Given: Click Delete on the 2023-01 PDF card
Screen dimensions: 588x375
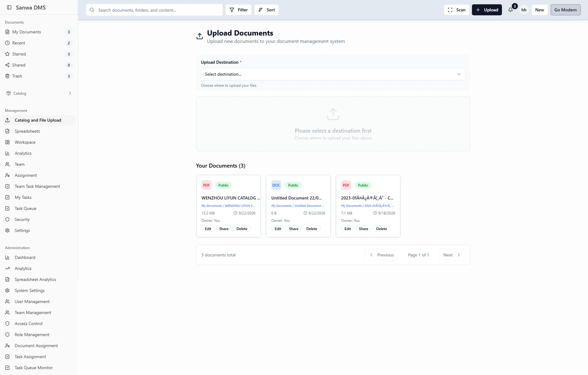Looking at the screenshot, I should tap(381, 229).
